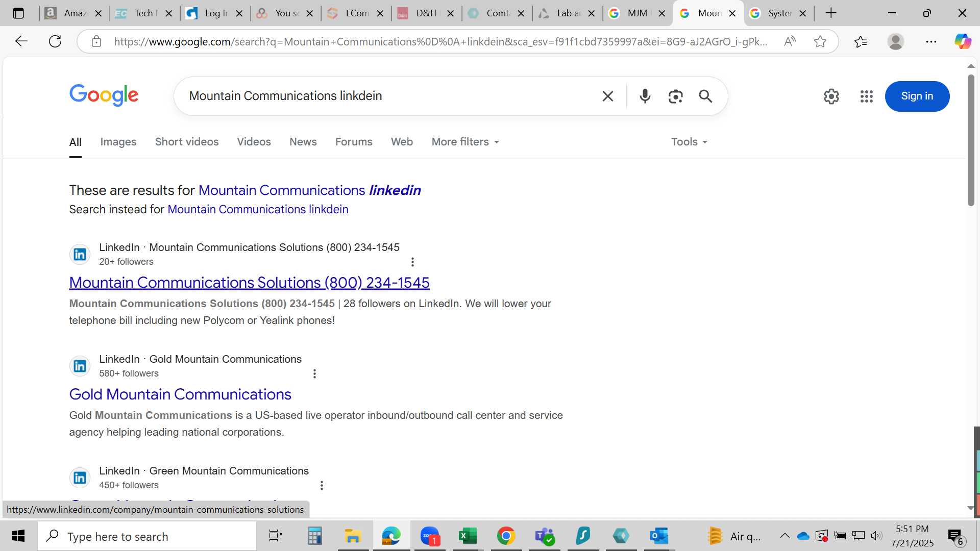The height and width of the screenshot is (551, 980).
Task: Open options for Green Mountain Communications result
Action: click(322, 485)
